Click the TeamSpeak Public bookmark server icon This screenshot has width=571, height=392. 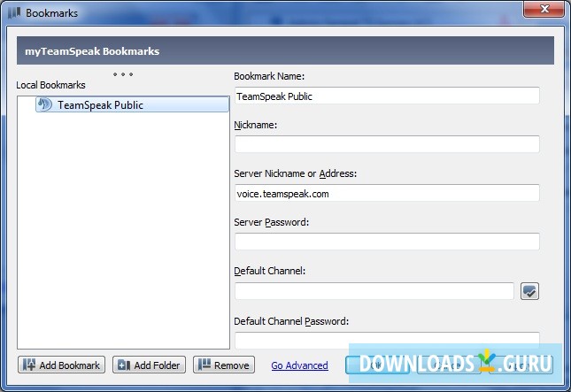45,104
